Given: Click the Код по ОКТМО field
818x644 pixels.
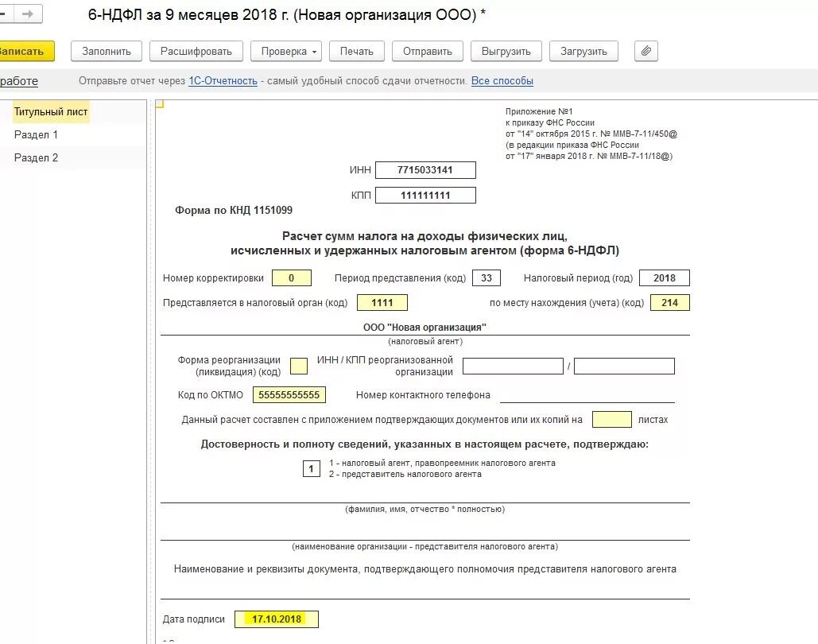Looking at the screenshot, I should [x=289, y=394].
